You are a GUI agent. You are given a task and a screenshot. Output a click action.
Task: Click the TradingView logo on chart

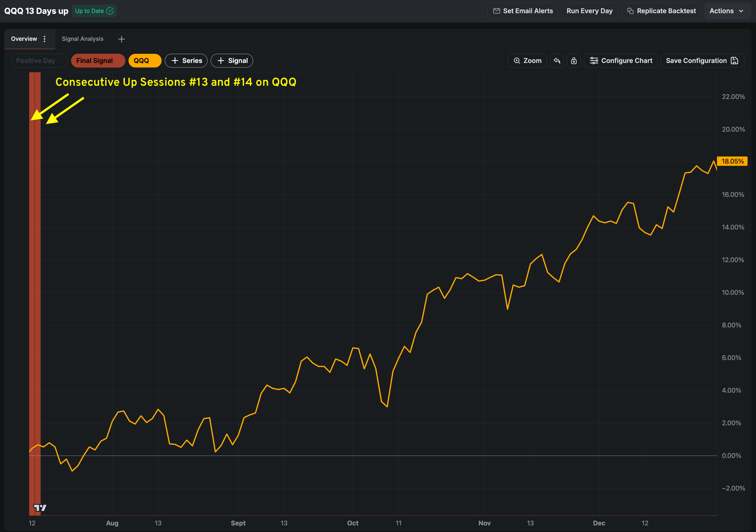click(x=40, y=508)
